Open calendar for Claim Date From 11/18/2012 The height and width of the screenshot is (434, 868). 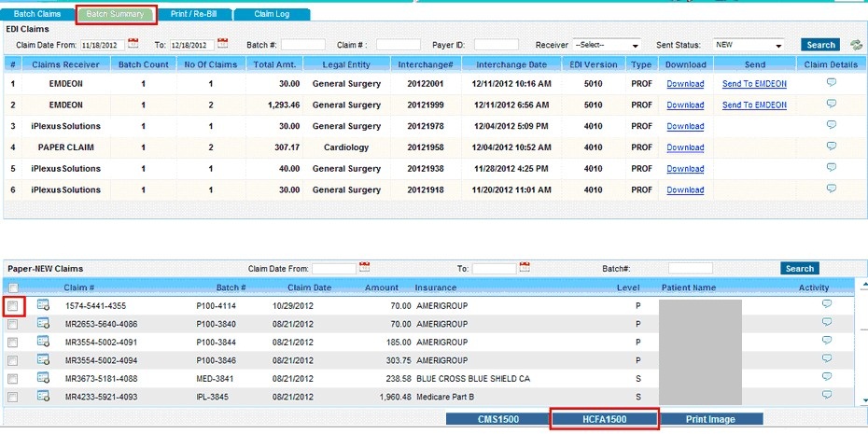tap(133, 44)
